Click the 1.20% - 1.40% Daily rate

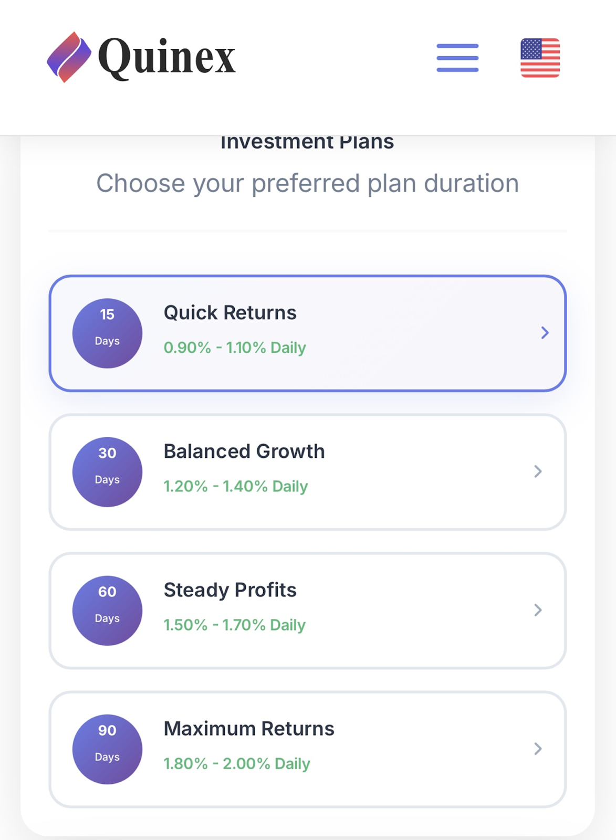pos(236,486)
